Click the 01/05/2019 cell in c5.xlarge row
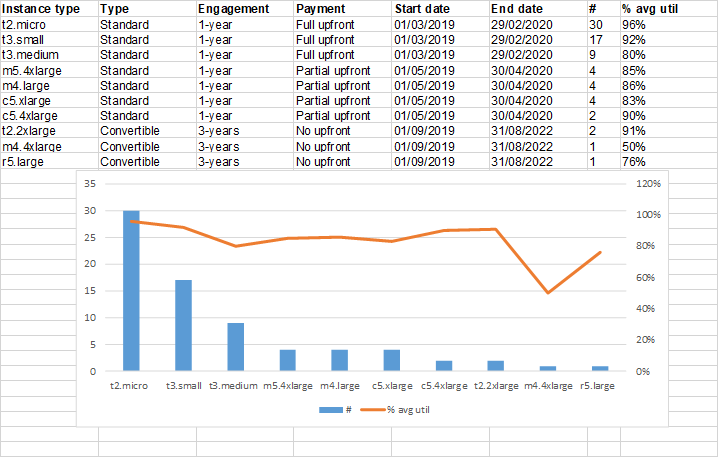The width and height of the screenshot is (719, 458). pos(441,101)
